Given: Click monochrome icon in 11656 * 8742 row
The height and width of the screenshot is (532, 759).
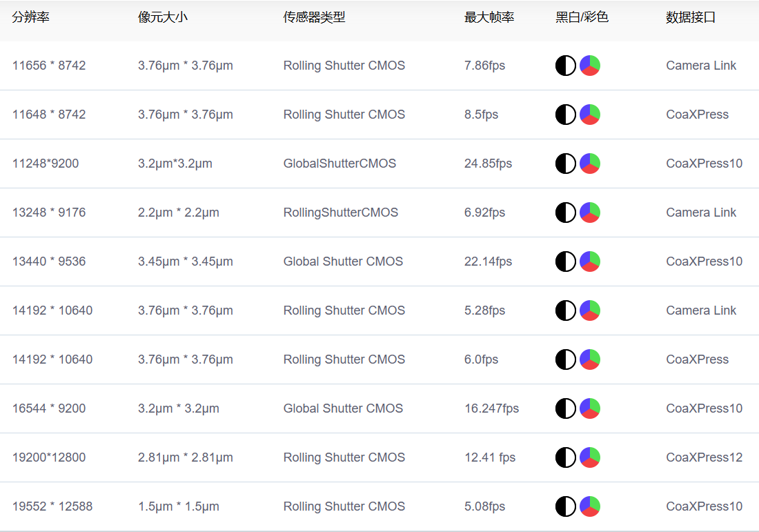Looking at the screenshot, I should [x=565, y=66].
